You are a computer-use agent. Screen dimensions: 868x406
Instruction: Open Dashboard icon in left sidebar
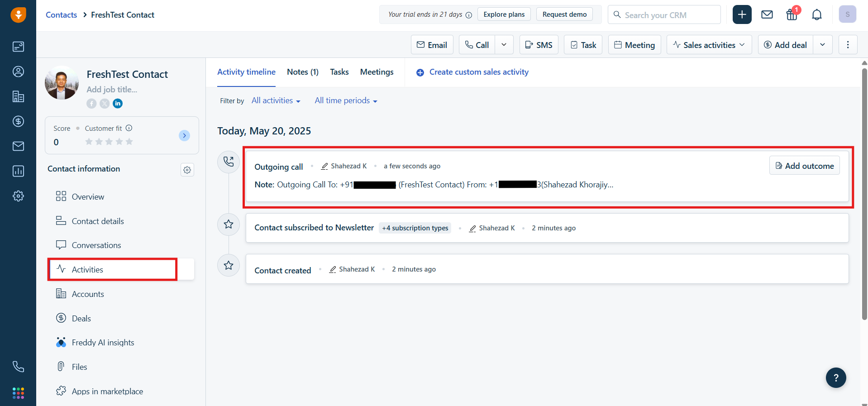pyautogui.click(x=18, y=47)
